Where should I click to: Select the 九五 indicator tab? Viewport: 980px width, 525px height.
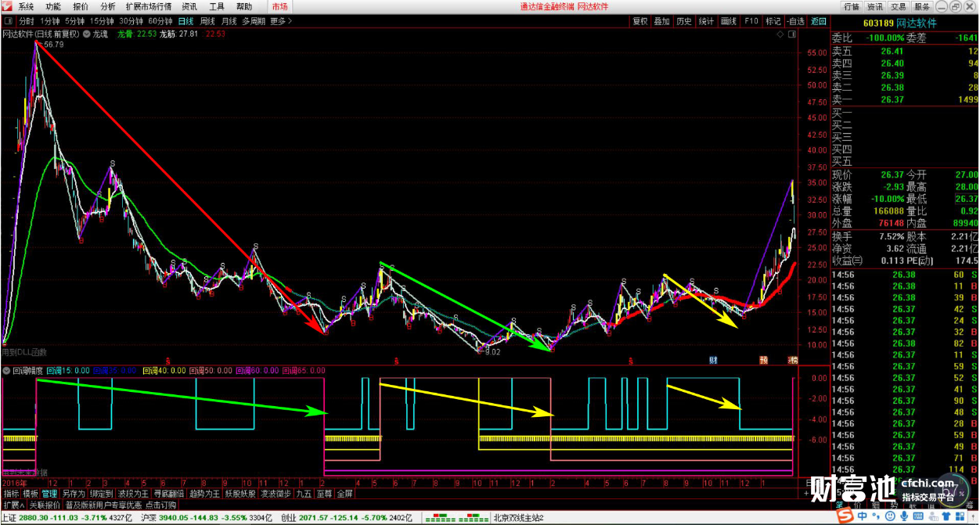tap(304, 494)
